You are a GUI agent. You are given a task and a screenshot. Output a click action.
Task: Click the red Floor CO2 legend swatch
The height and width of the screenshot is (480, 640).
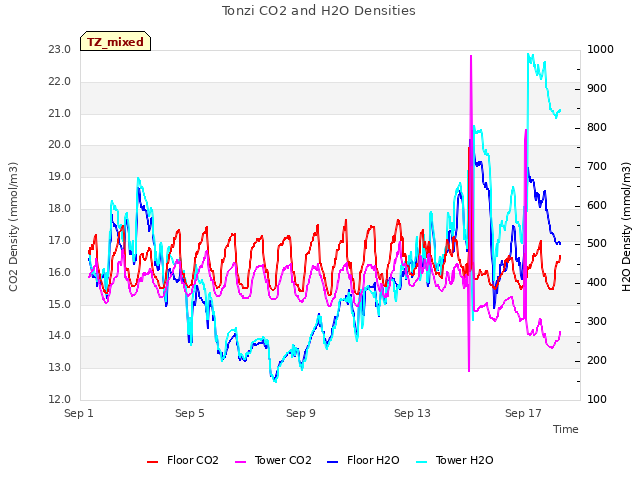coord(152,462)
